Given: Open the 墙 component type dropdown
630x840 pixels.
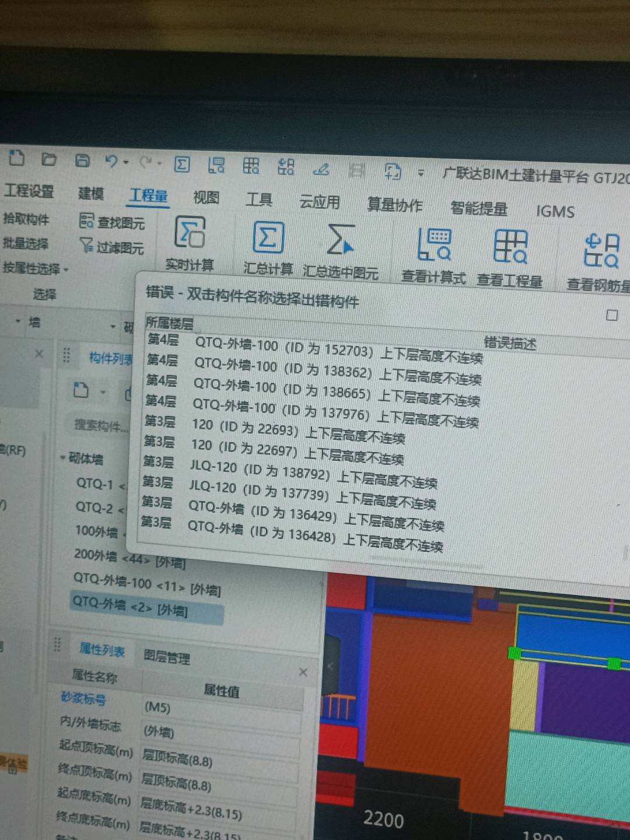Looking at the screenshot, I should [x=113, y=326].
